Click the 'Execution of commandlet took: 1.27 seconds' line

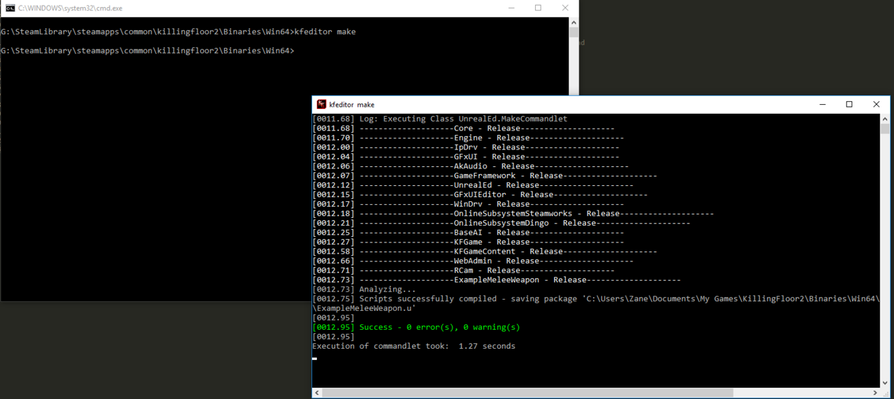point(414,346)
